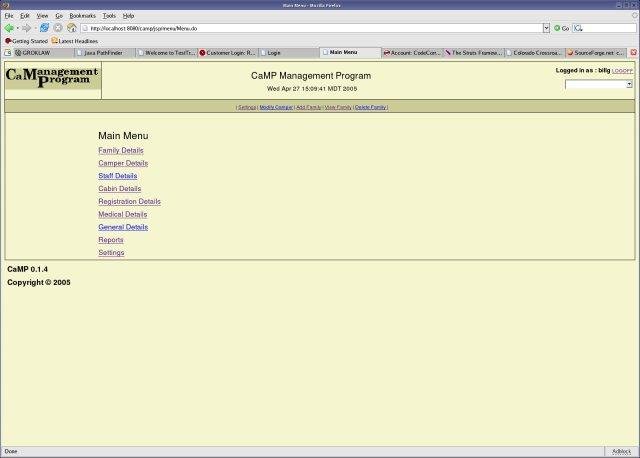Click Add Family in the nav bar

[x=309, y=107]
